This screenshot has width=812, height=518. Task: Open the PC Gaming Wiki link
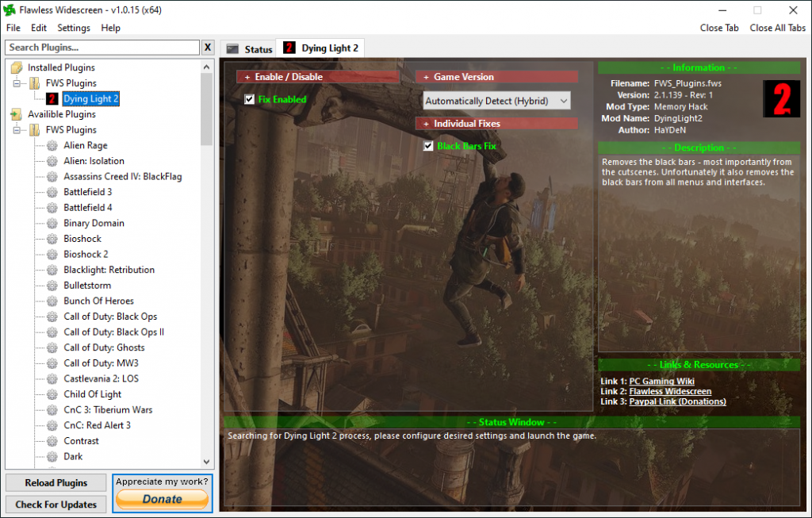click(x=661, y=380)
